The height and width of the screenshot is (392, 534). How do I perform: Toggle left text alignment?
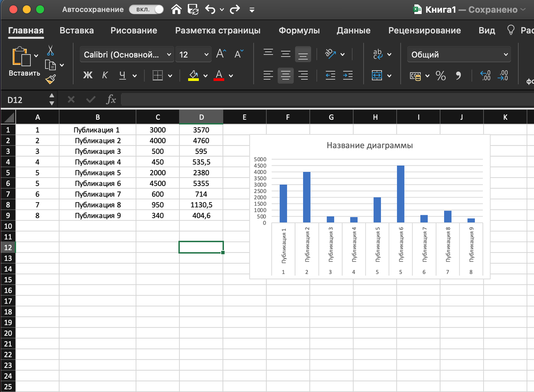pyautogui.click(x=268, y=75)
